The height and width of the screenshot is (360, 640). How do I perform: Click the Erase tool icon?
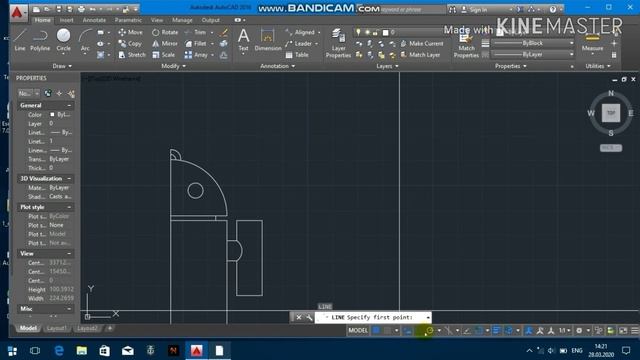[x=223, y=32]
